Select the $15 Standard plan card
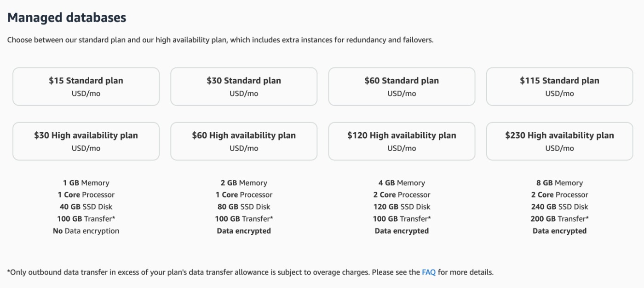This screenshot has height=288, width=644. (86, 86)
